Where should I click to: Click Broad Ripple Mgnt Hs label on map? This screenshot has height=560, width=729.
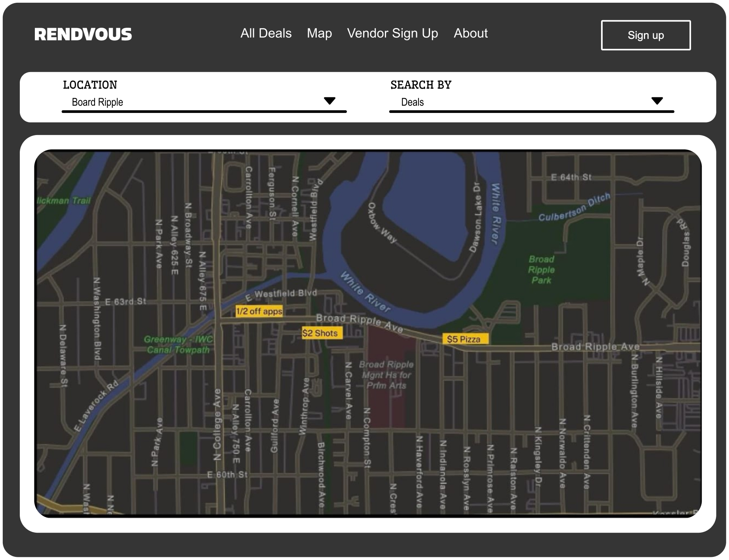click(386, 375)
